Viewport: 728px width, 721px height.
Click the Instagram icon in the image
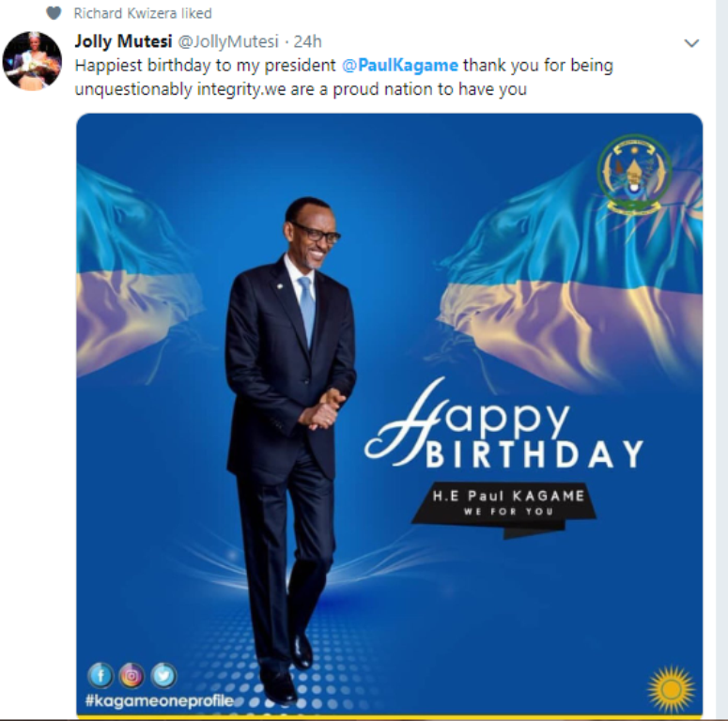point(132,676)
